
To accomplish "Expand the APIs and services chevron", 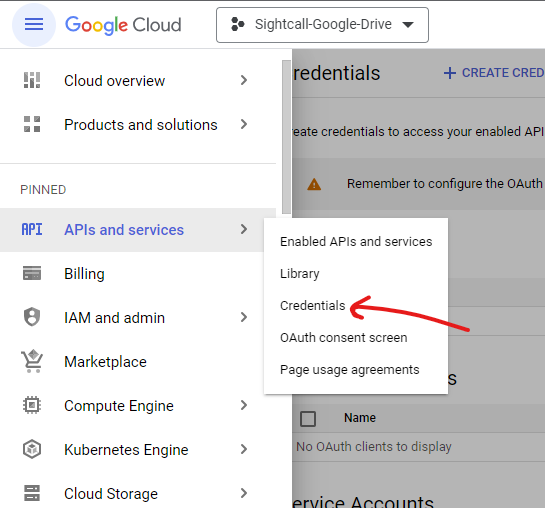I will pos(244,229).
